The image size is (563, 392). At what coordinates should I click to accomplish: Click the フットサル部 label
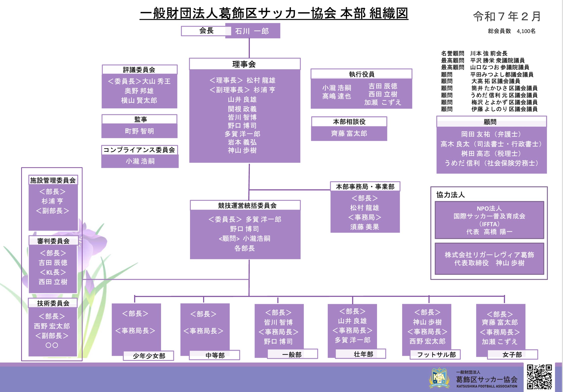click(436, 354)
